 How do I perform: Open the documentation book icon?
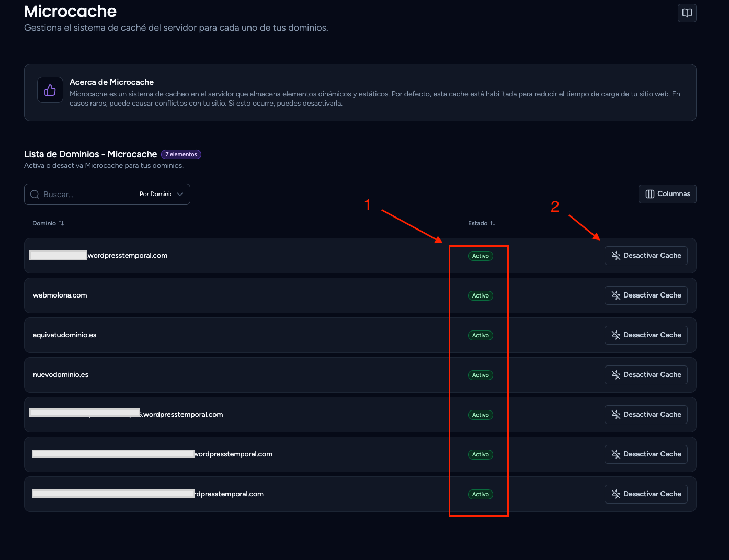coord(687,13)
